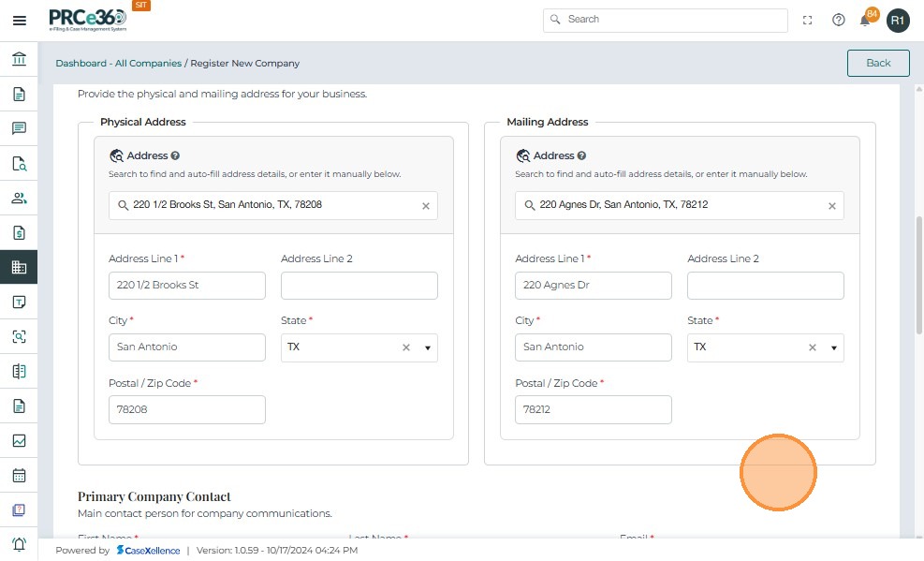Open the users group sidebar icon
The width and height of the screenshot is (924, 561).
(x=19, y=198)
